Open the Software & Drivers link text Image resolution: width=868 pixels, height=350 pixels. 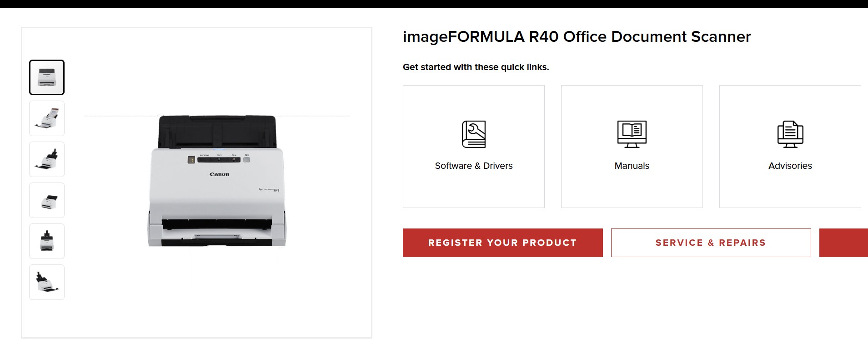(474, 166)
